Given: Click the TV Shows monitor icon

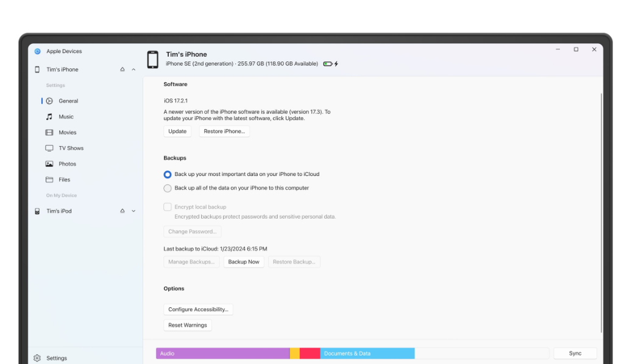Looking at the screenshot, I should coord(49,149).
